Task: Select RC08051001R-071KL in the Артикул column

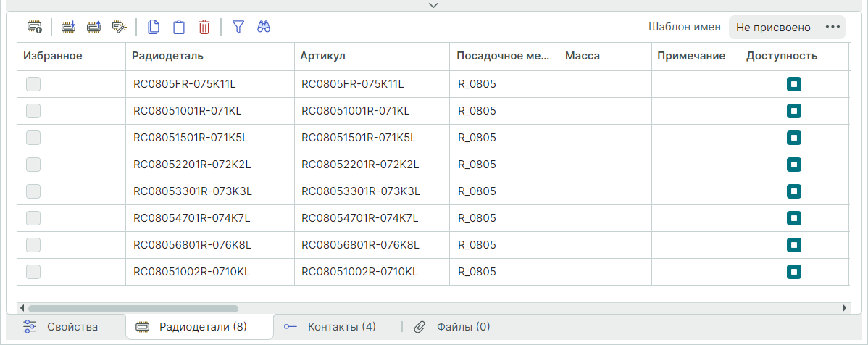Action: [372, 111]
